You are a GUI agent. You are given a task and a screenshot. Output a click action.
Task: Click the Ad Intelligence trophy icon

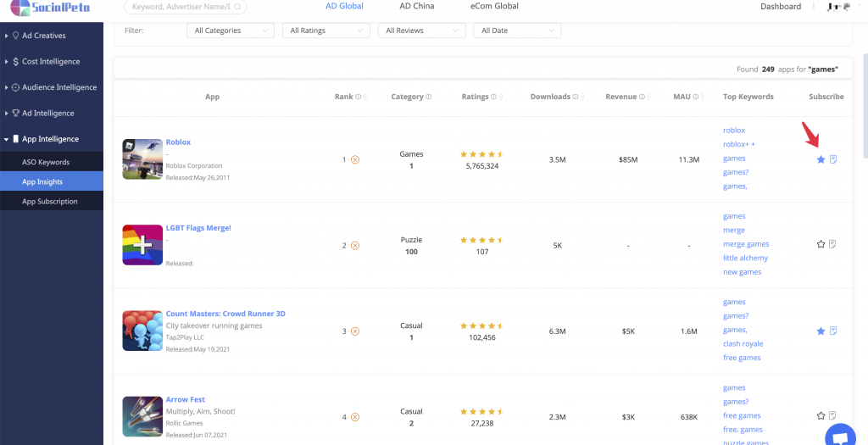(15, 113)
